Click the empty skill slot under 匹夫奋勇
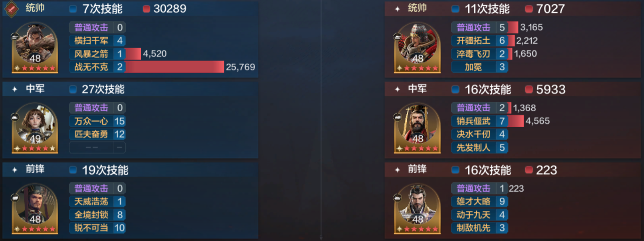Image resolution: width=644 pixels, height=241 pixels. [x=97, y=148]
